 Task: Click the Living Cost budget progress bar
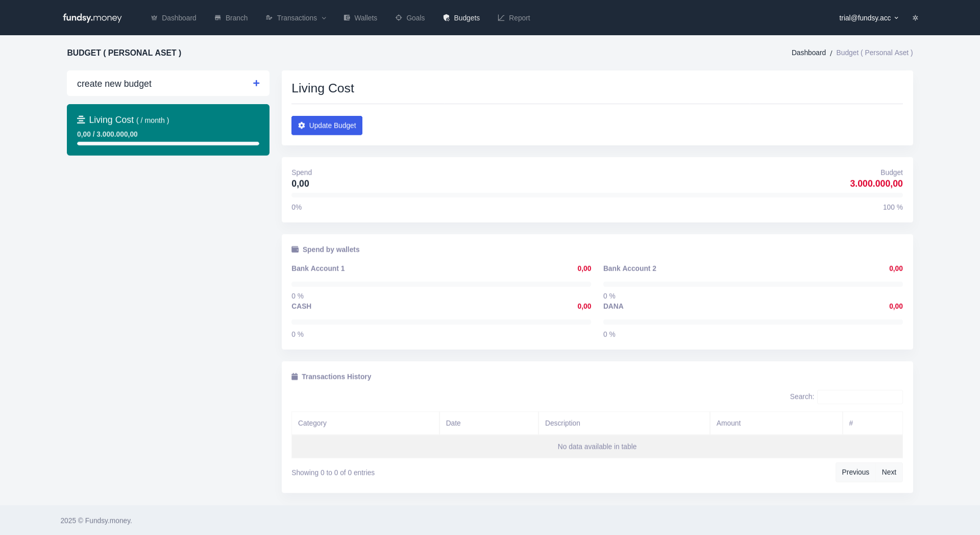(168, 144)
